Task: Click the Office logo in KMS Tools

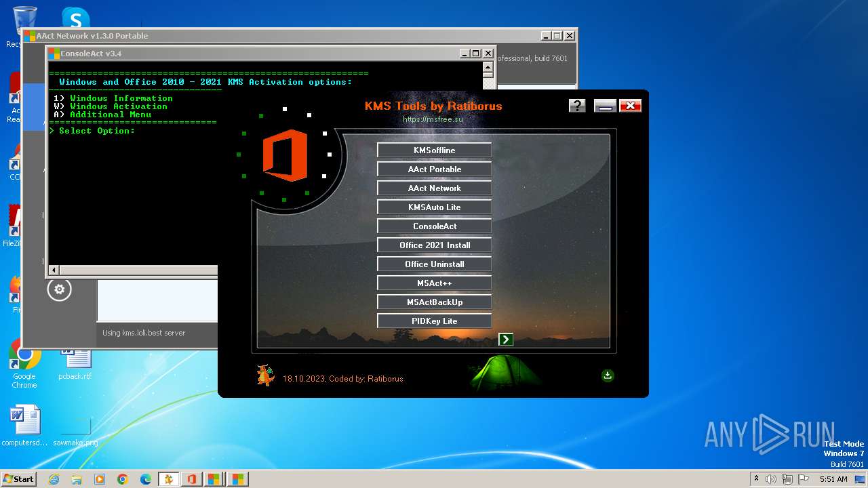Action: click(285, 156)
